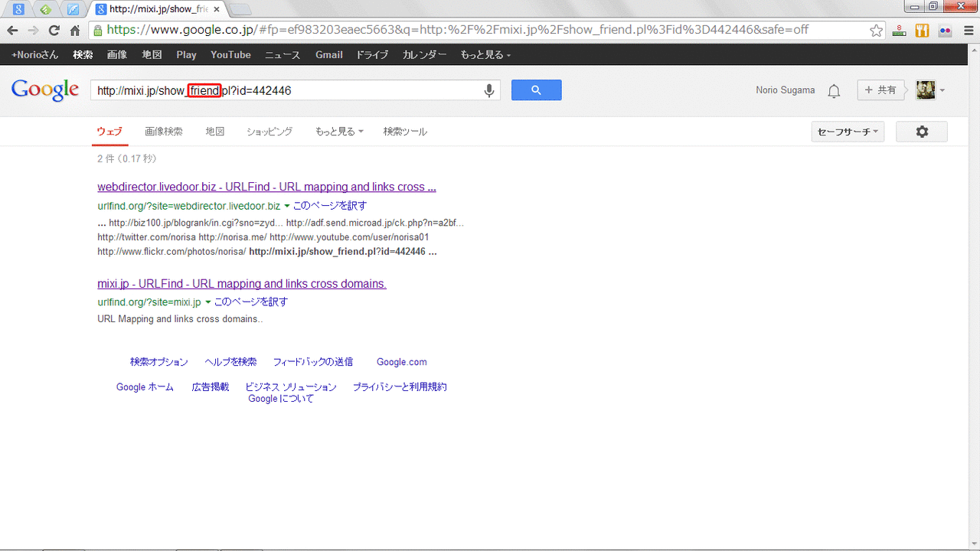Expand もっと見る in black Google bar
980x551 pixels.
[485, 54]
